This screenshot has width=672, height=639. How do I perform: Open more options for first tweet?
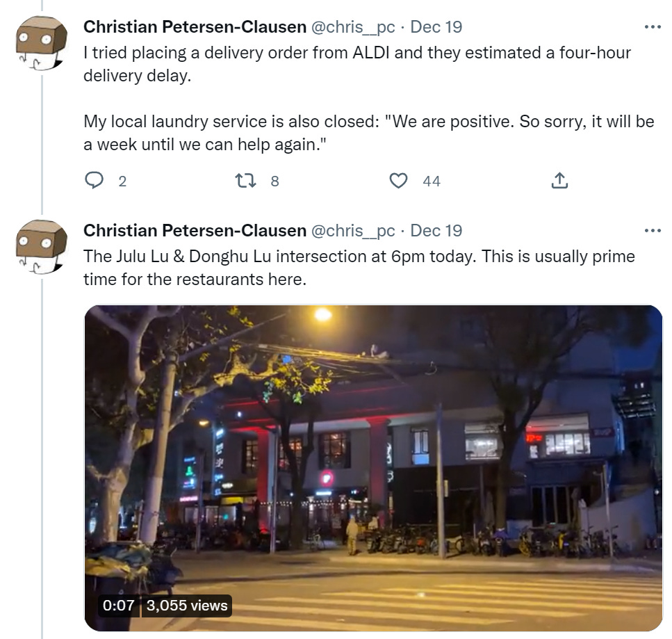point(653,27)
